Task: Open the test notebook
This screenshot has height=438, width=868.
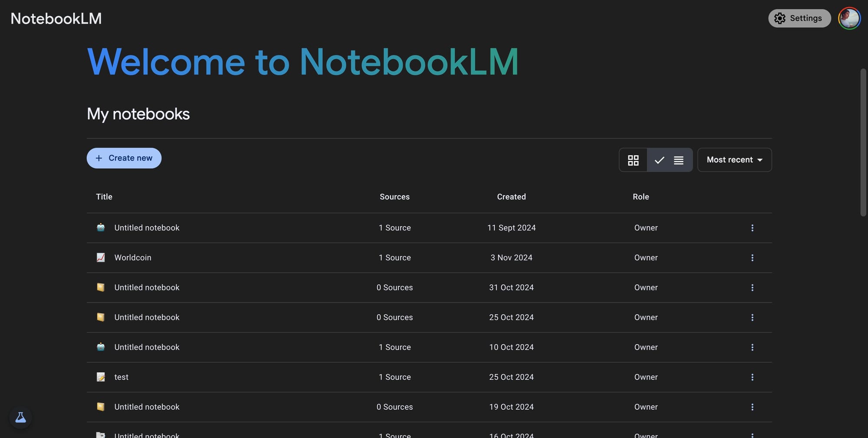Action: click(x=122, y=377)
